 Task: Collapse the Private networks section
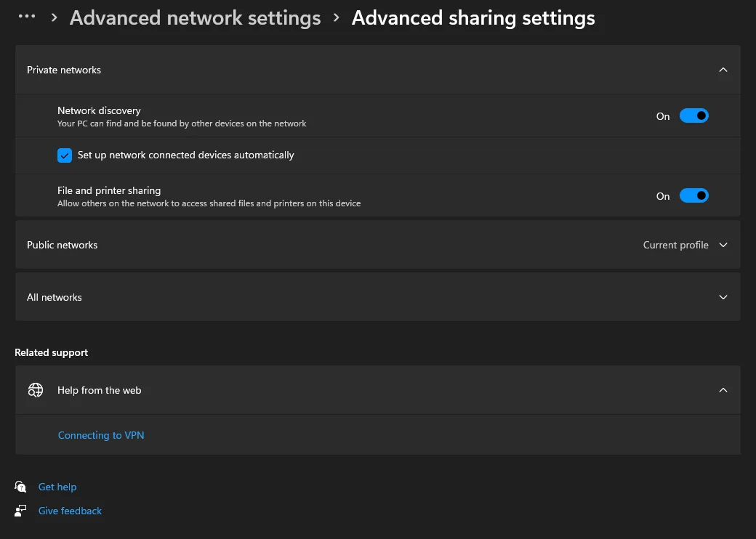[x=723, y=70]
